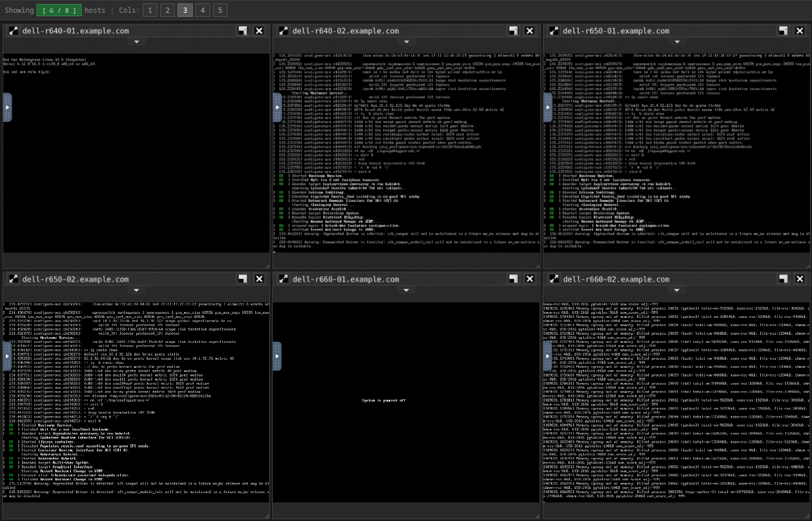Click the dell-r650-02.example.com title
The height and width of the screenshot is (521, 812).
coord(75,279)
